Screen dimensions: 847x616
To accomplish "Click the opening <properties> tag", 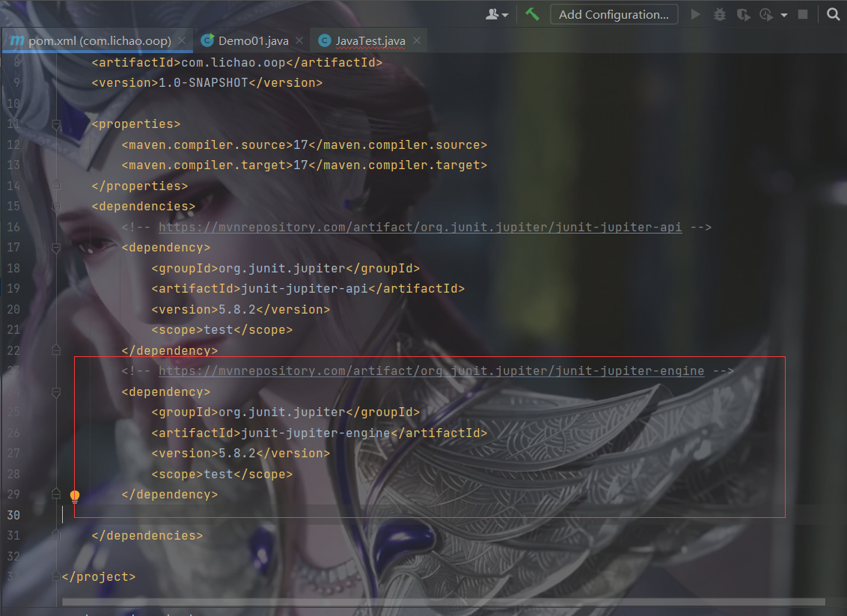I will [135, 124].
